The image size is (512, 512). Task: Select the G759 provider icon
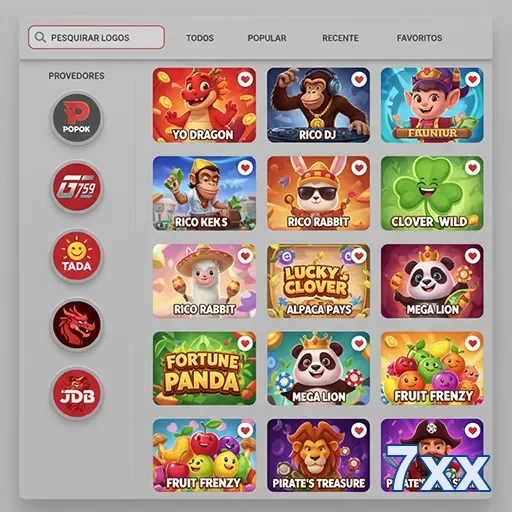tap(77, 187)
